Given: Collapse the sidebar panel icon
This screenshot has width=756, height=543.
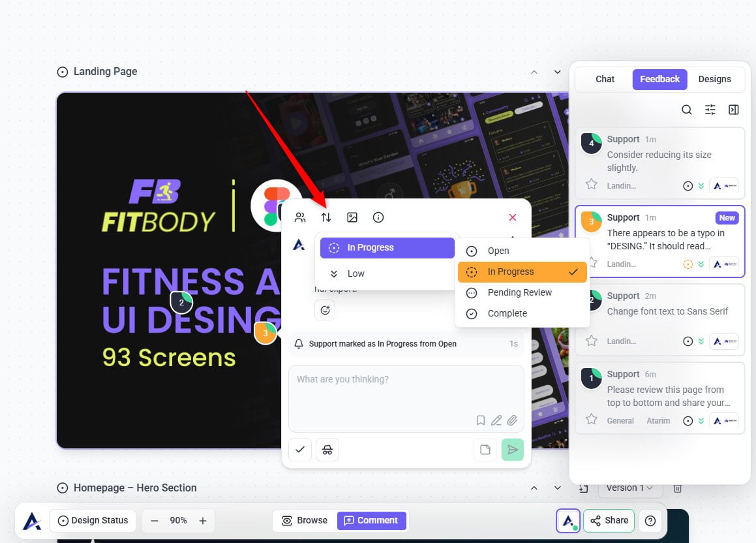Looking at the screenshot, I should click(734, 110).
